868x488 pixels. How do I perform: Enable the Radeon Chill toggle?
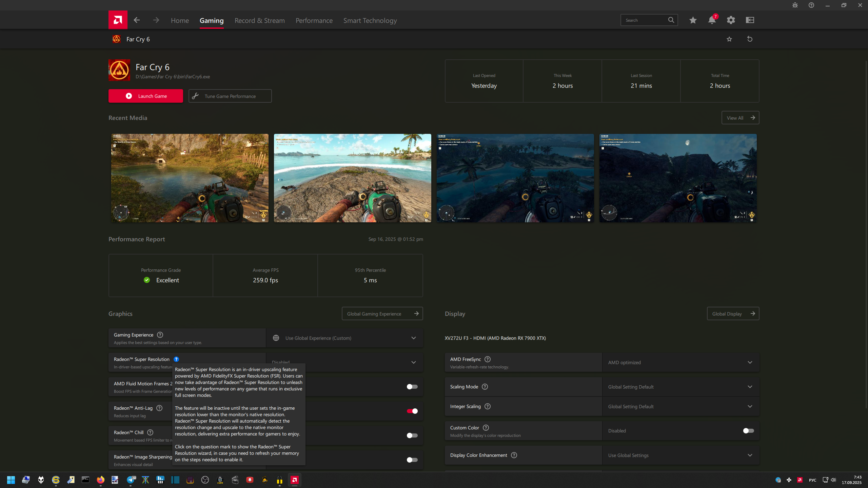coord(412,435)
